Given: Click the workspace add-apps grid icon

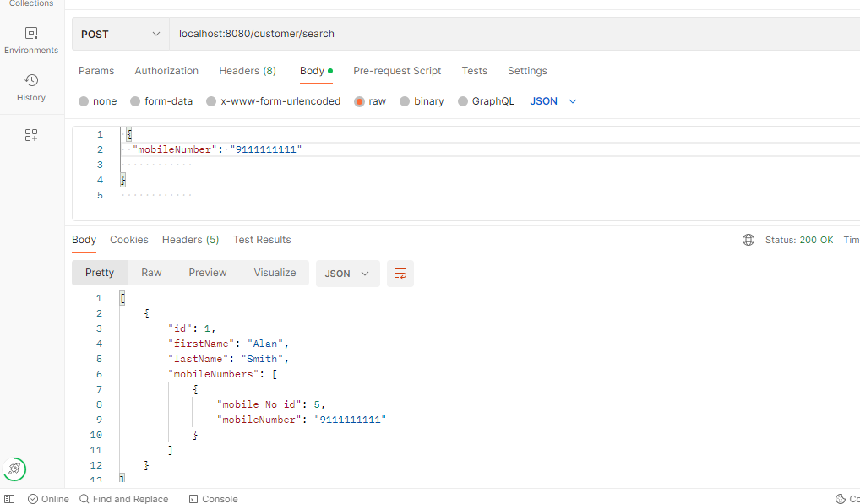Looking at the screenshot, I should 31,135.
